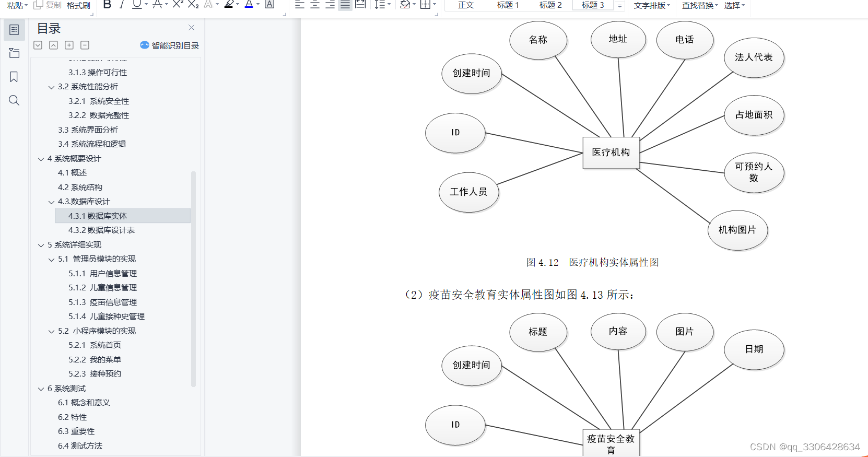868x457 pixels.
Task: Collapse the 5.1 管理员模块的实现 section
Action: pyautogui.click(x=51, y=260)
